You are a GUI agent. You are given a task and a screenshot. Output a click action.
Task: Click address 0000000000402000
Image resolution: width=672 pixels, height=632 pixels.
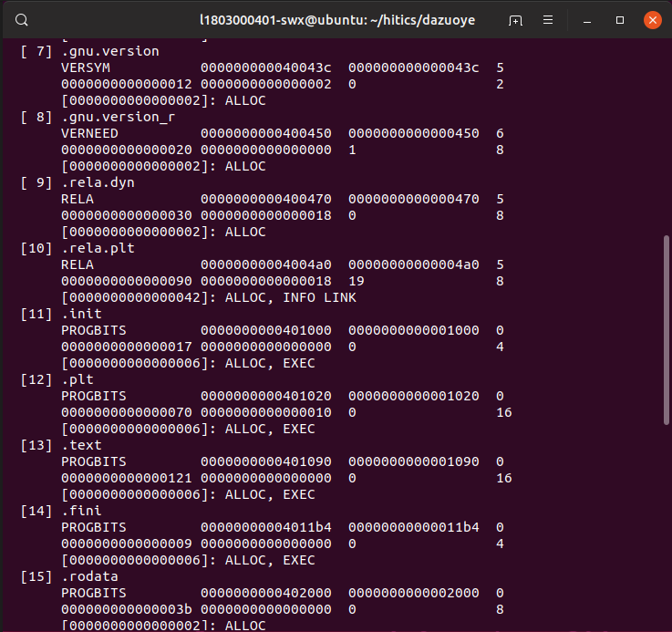[266, 593]
